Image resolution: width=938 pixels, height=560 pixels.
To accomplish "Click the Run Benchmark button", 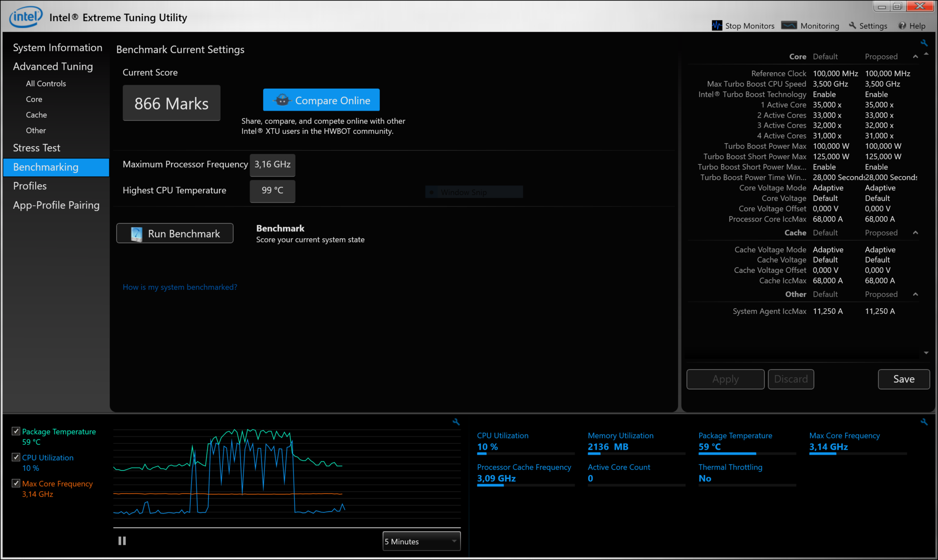I will (x=175, y=233).
